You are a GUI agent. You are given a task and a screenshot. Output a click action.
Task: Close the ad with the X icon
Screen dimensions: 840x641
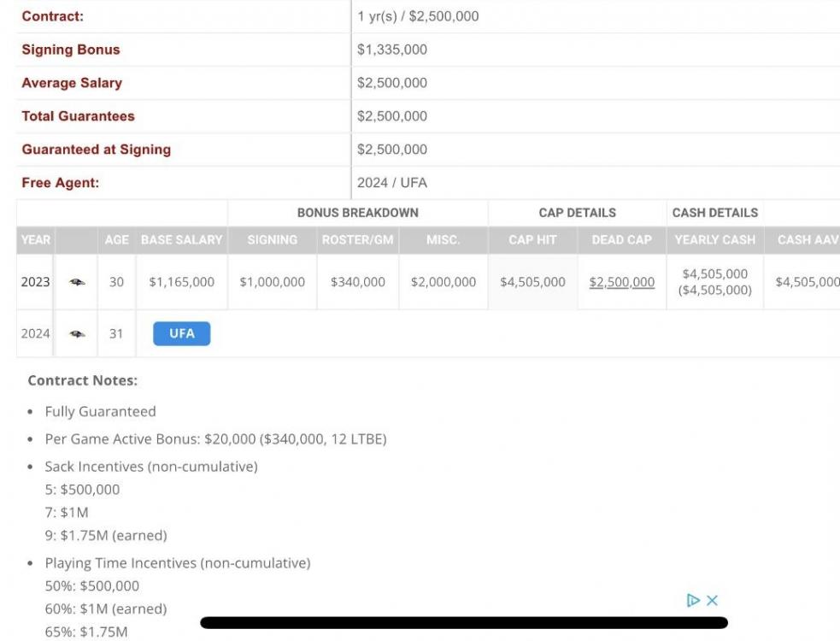(713, 600)
